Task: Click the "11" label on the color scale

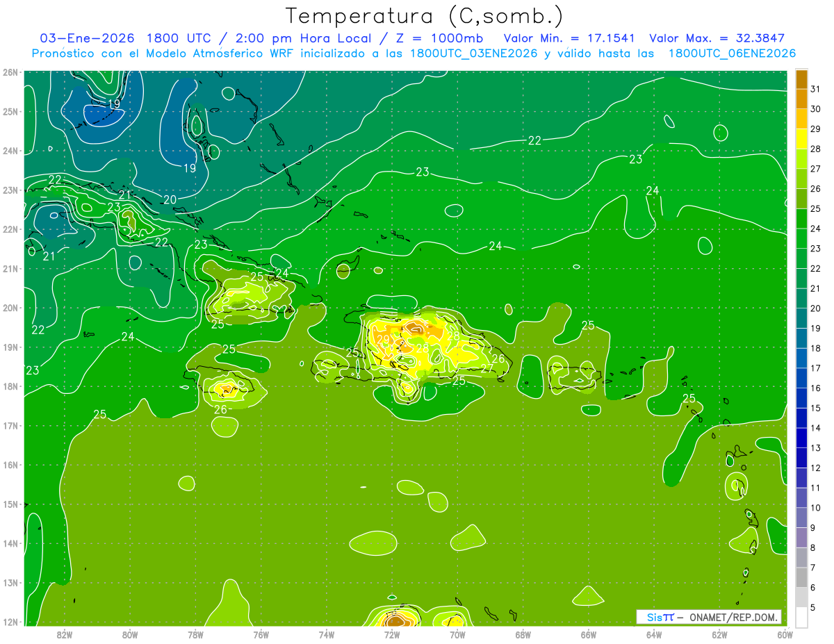Action: point(815,488)
